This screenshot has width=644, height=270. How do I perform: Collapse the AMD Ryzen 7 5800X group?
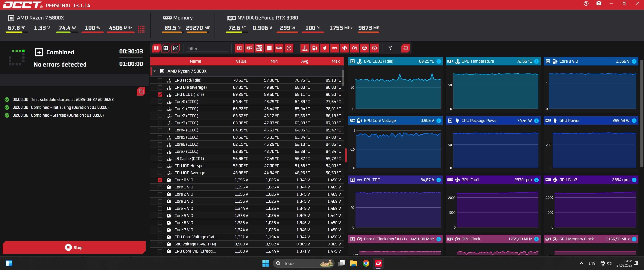(155, 71)
